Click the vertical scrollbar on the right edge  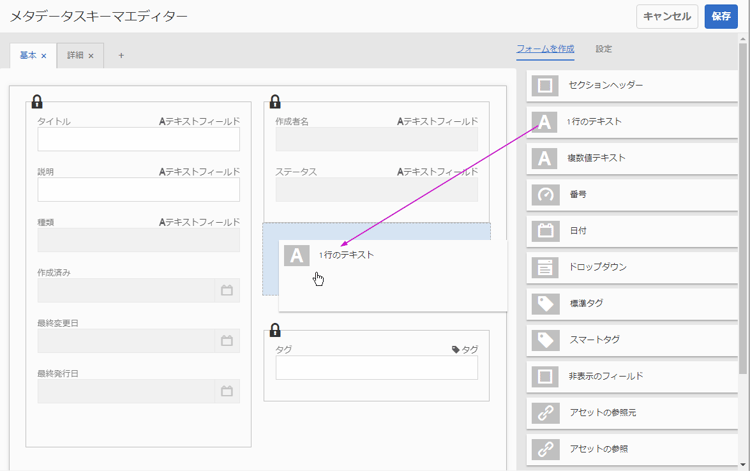[743, 208]
